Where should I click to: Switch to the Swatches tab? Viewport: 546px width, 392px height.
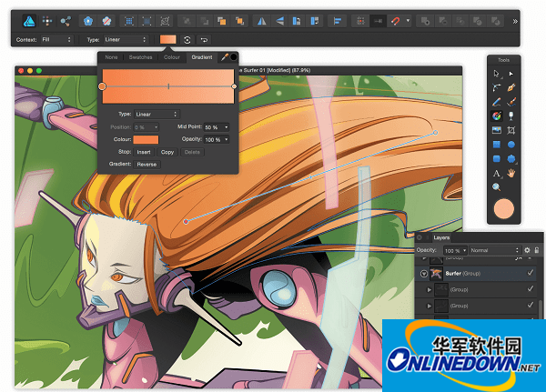point(140,57)
